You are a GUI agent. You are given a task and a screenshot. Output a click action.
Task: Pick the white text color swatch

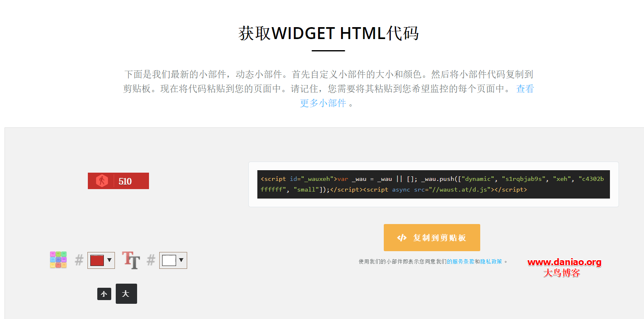click(x=169, y=260)
